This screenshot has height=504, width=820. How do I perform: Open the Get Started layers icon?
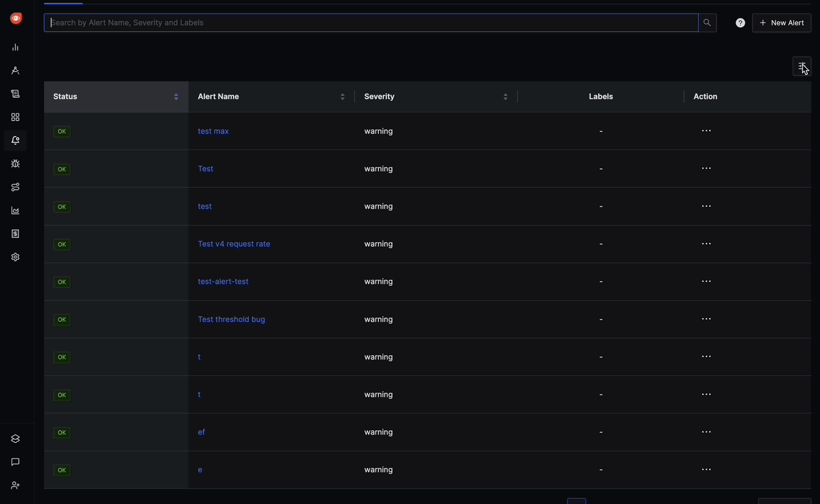[16, 439]
